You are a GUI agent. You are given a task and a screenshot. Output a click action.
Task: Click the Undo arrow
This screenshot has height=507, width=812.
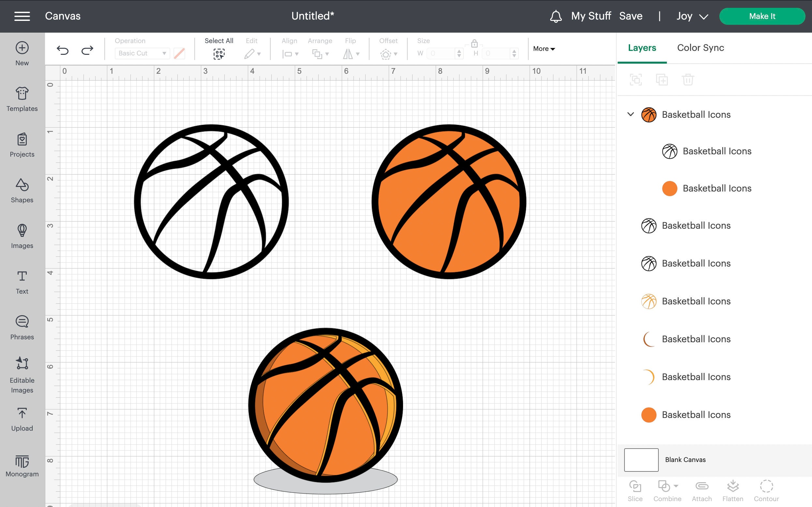point(63,50)
